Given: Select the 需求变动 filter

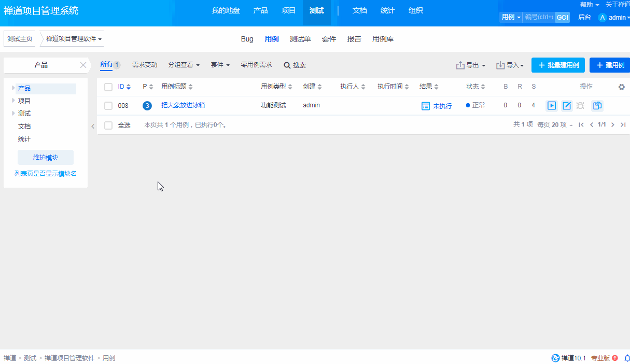Looking at the screenshot, I should tap(145, 65).
